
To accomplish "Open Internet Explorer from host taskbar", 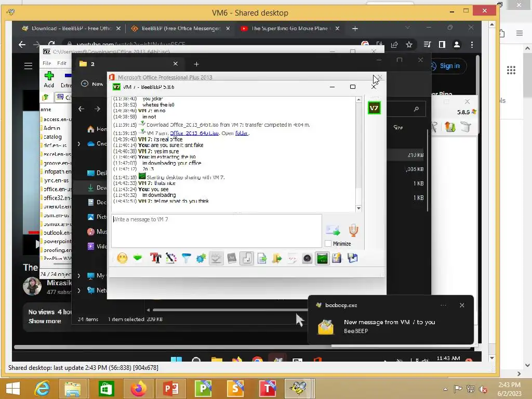I will (43, 389).
